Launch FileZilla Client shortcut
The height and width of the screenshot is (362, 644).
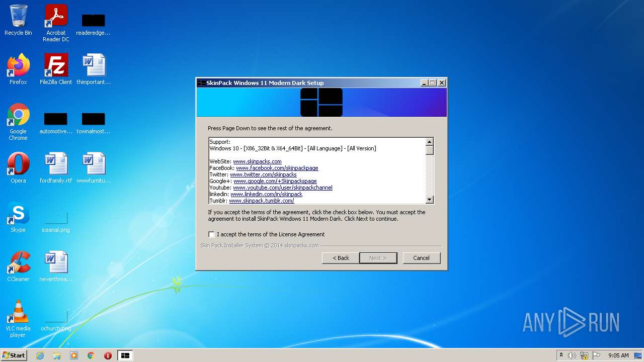click(56, 69)
